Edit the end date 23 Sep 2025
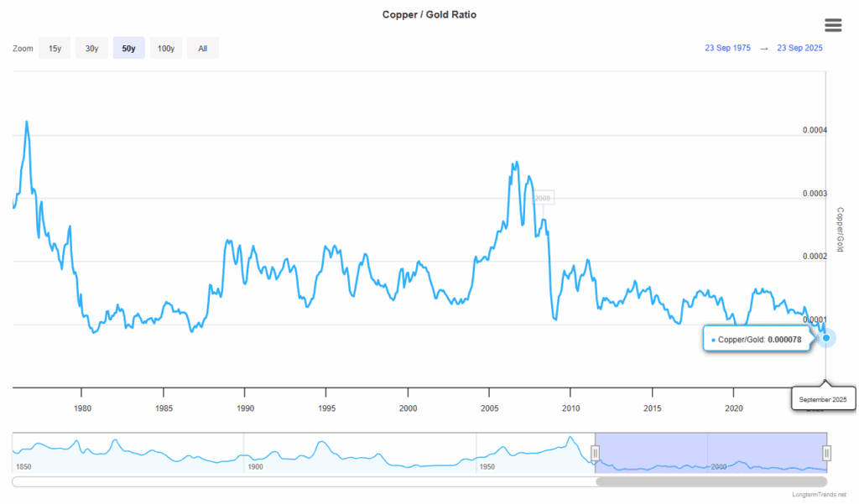Image resolution: width=859 pixels, height=504 pixels. click(799, 48)
